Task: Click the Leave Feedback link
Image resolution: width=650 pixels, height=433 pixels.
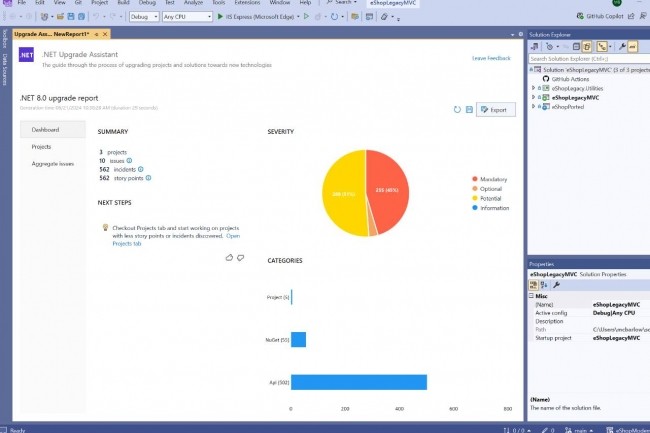Action: point(492,58)
